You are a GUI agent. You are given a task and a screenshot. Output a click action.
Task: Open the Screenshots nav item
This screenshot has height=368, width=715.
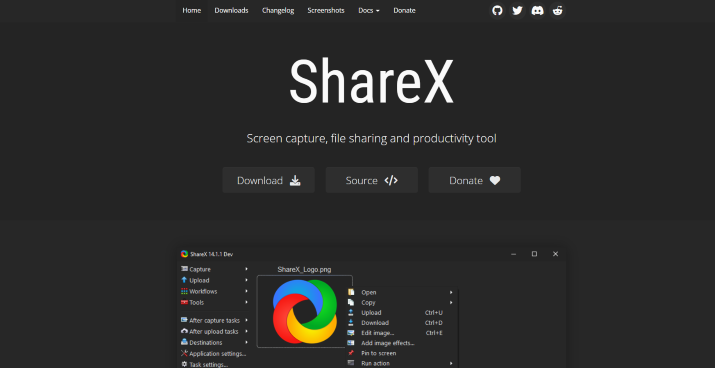pos(326,10)
